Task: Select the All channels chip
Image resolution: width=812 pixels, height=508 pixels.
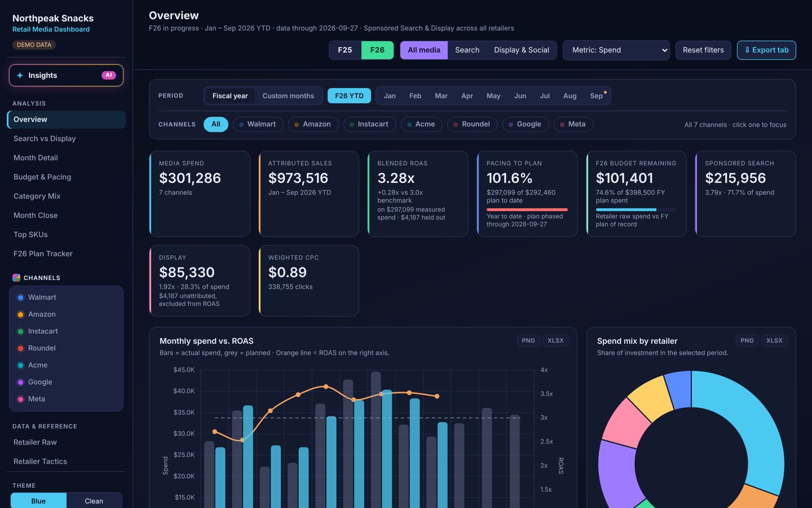Action: [216, 124]
